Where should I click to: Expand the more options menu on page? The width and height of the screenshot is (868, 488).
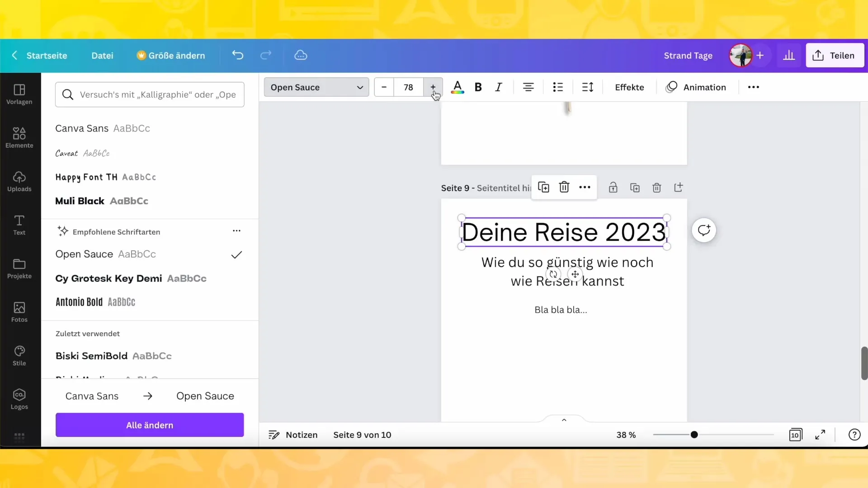coord(585,187)
